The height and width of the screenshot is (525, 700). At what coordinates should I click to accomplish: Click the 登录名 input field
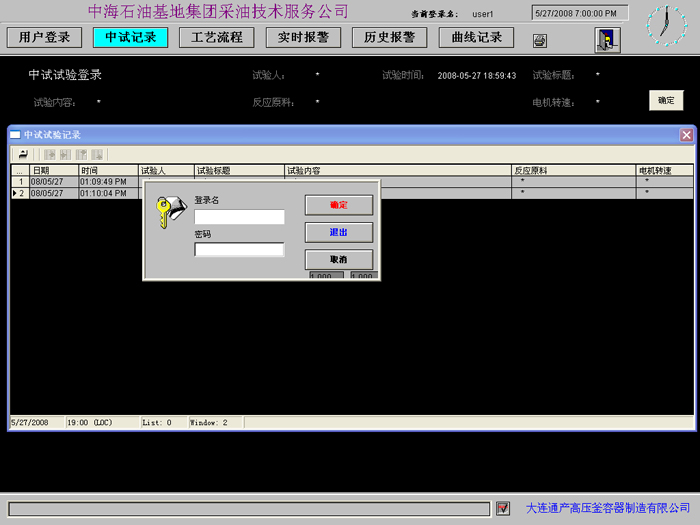click(x=239, y=217)
